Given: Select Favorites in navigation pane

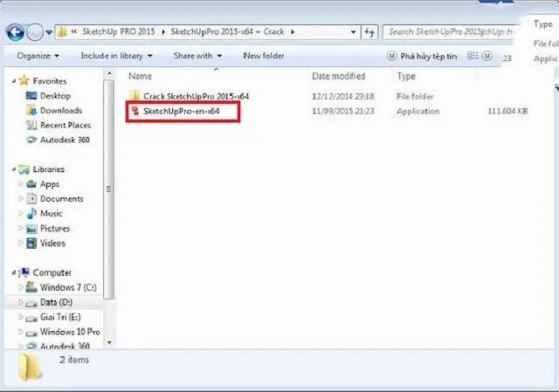Looking at the screenshot, I should tap(50, 81).
